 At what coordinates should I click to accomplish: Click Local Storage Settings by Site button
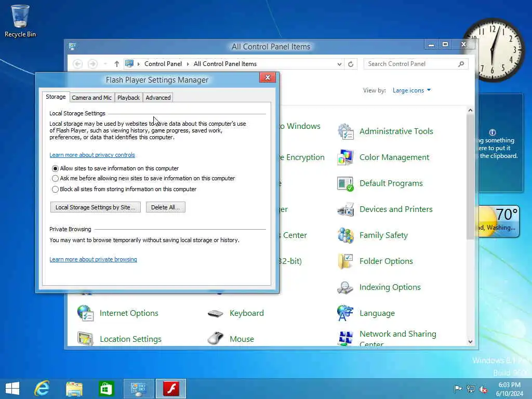click(x=96, y=207)
